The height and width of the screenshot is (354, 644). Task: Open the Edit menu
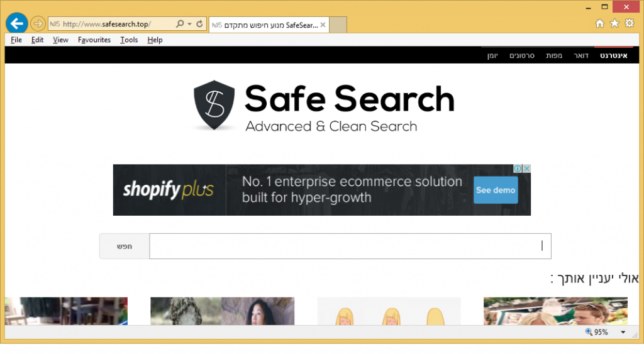[37, 40]
